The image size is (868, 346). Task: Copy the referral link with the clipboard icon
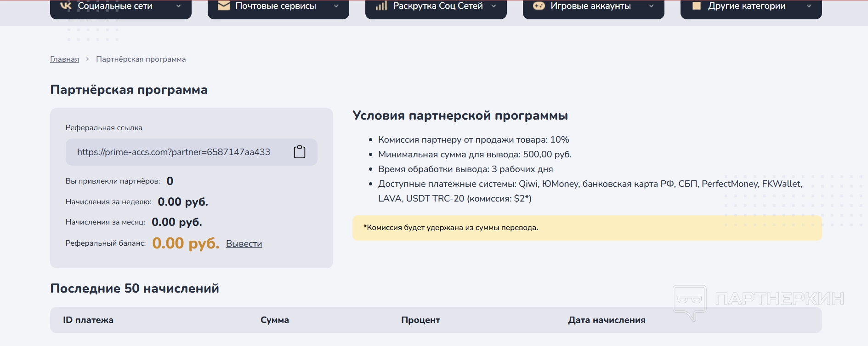pos(300,152)
